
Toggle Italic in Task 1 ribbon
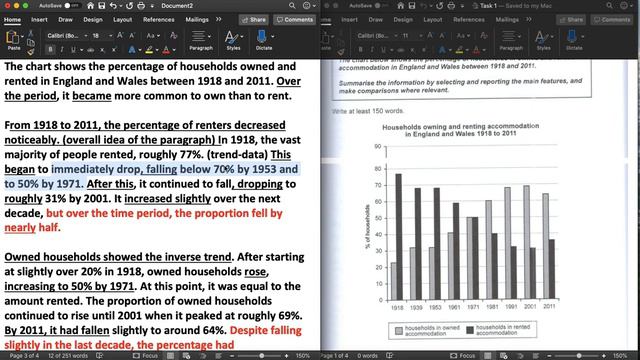372,50
